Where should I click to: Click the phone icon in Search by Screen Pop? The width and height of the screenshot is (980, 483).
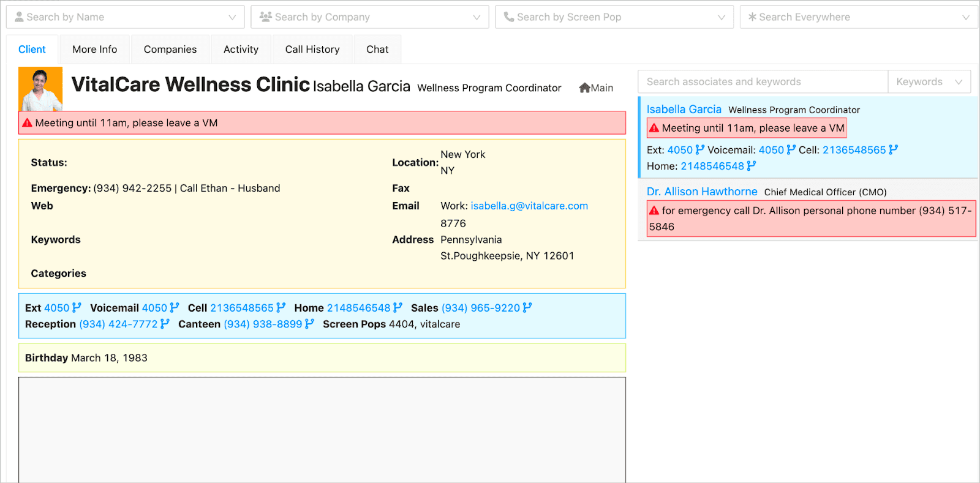pos(508,17)
